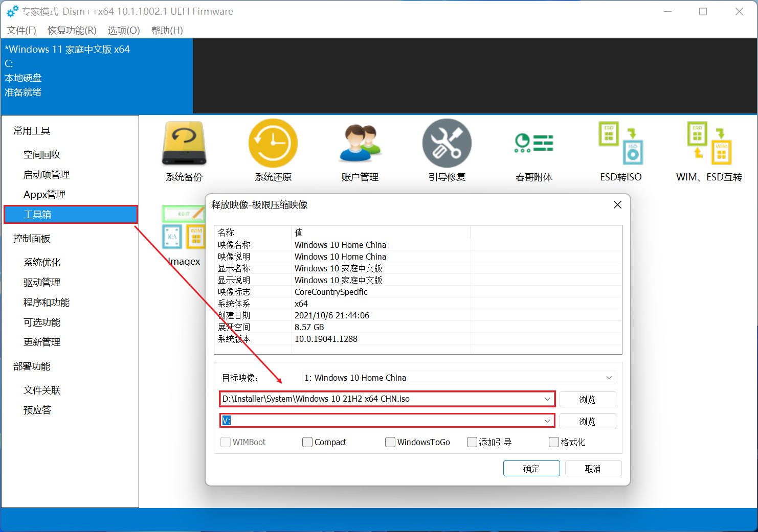
Task: Click the 名称 column header
Action: (x=253, y=233)
